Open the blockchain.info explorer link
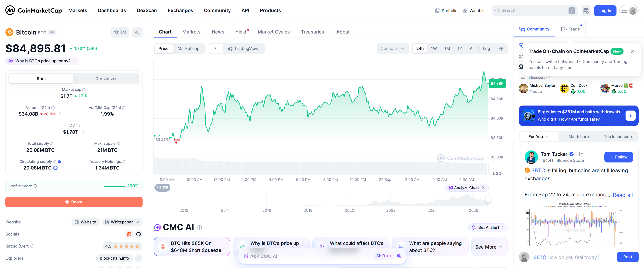 coord(114,258)
